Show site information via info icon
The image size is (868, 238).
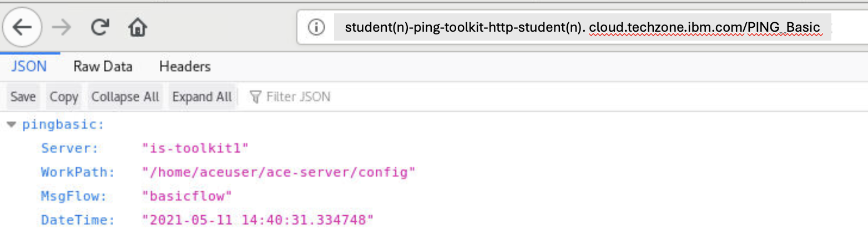pos(316,27)
